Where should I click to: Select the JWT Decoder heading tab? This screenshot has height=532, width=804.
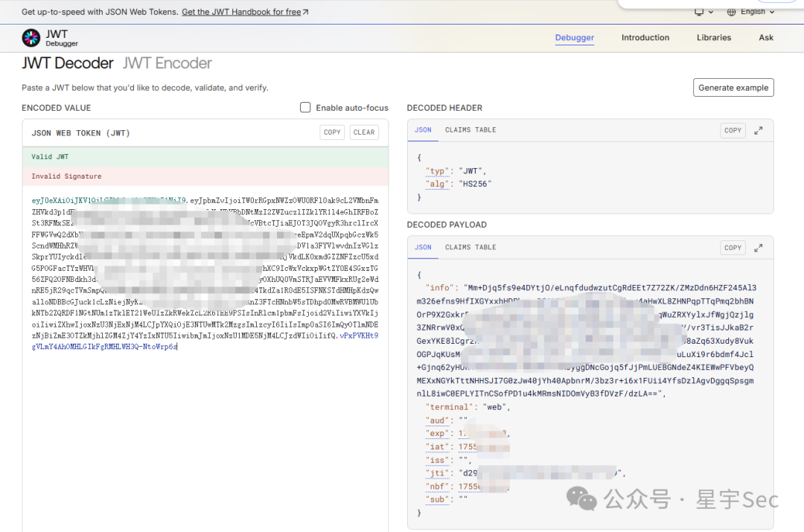click(67, 63)
